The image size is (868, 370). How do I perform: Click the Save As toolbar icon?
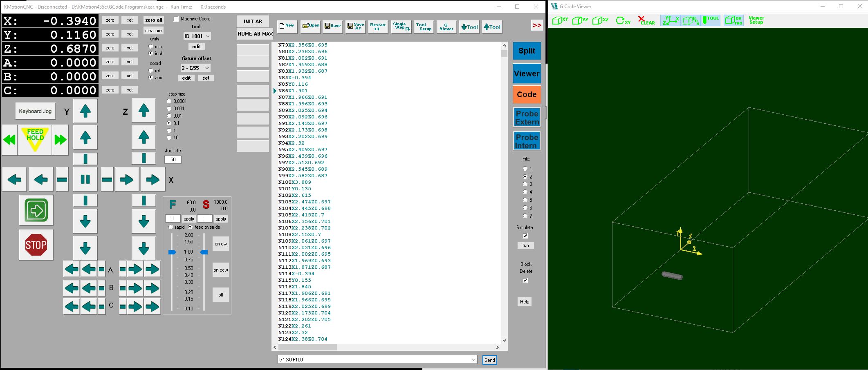click(x=355, y=27)
